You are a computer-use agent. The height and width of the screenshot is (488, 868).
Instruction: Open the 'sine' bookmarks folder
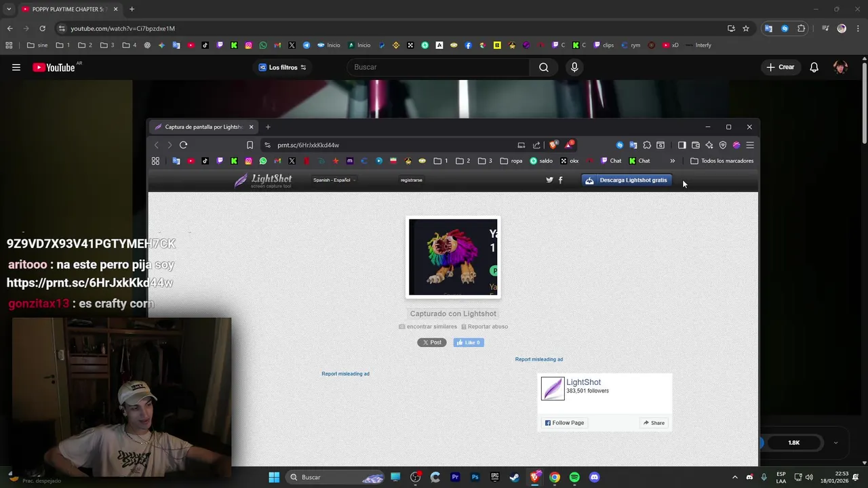37,45
